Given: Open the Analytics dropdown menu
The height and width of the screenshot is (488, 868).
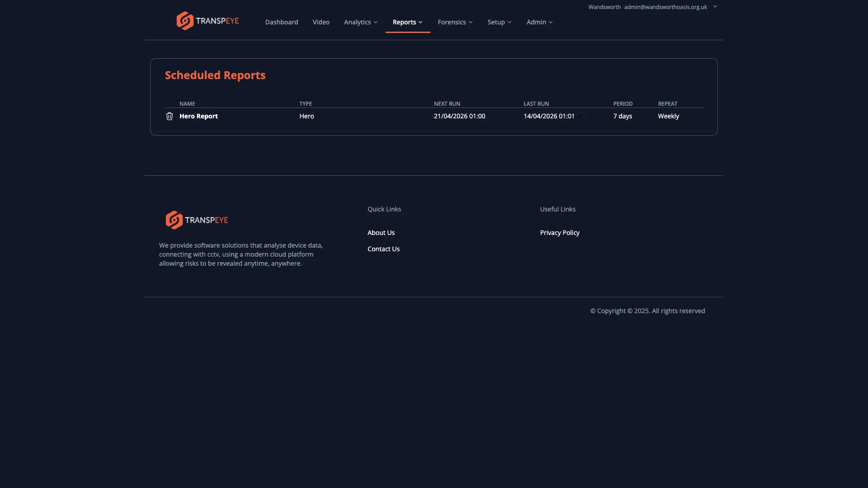Looking at the screenshot, I should click(x=360, y=22).
